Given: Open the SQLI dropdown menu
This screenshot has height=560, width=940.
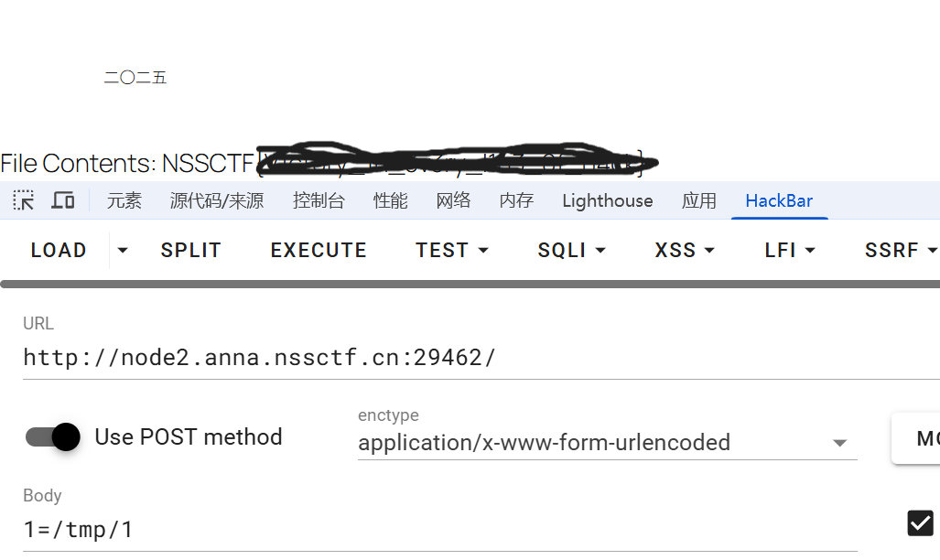Looking at the screenshot, I should point(572,250).
